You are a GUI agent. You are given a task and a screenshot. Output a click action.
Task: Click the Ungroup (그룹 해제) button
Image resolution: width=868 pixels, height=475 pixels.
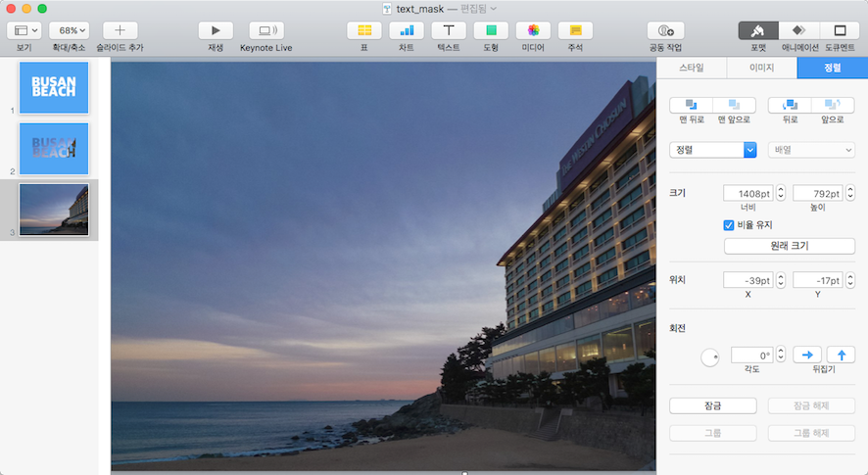[811, 433]
